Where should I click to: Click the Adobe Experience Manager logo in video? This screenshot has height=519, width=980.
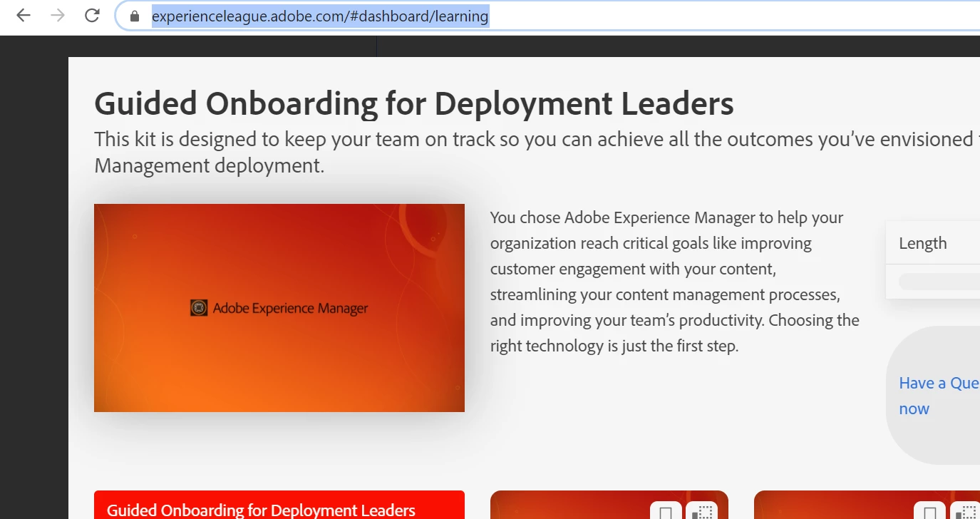pos(199,308)
